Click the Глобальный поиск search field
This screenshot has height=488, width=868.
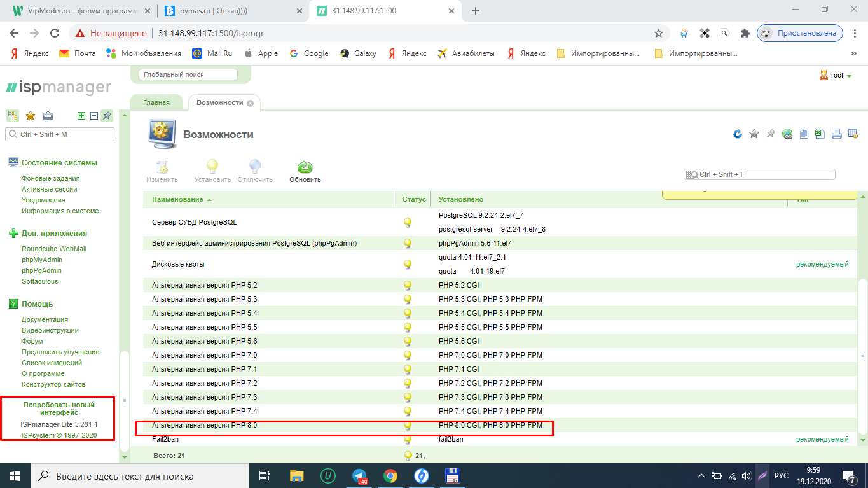pyautogui.click(x=188, y=74)
